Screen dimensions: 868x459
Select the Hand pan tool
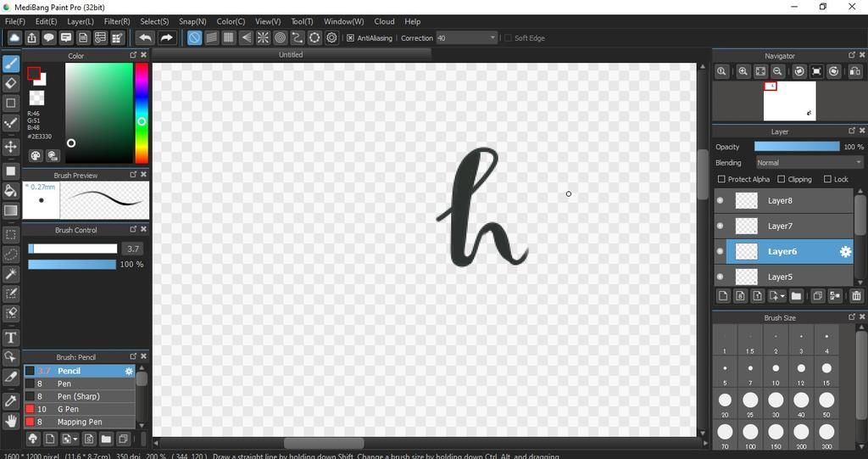10,421
